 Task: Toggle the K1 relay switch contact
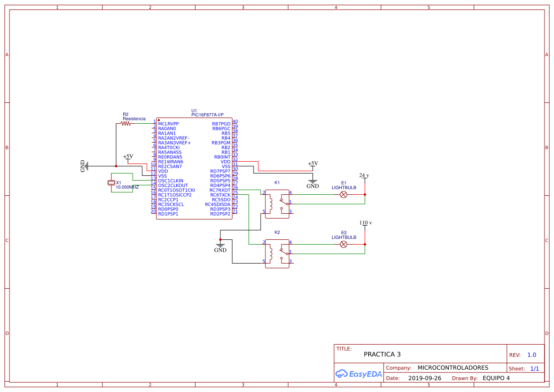(284, 201)
